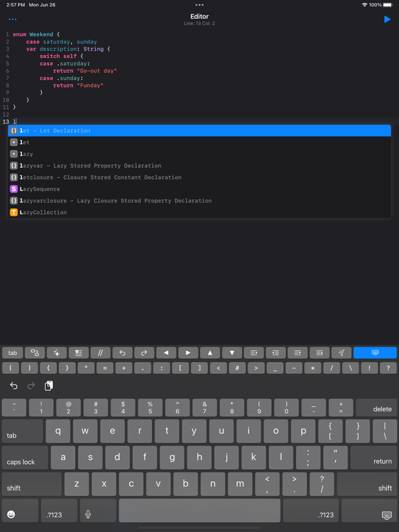Image resolution: width=399 pixels, height=532 pixels.
Task: Open the snippet checklist toolbar icon
Action: 78,353
